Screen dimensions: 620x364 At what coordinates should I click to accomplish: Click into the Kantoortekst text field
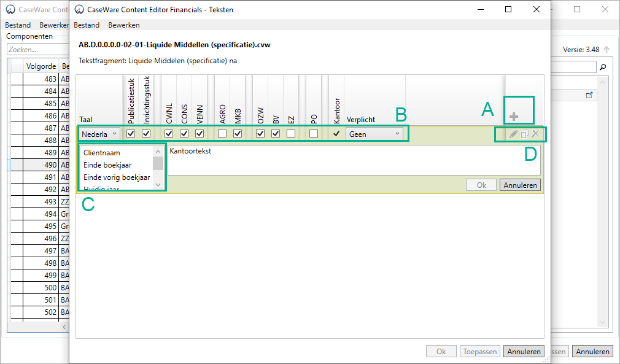click(354, 160)
